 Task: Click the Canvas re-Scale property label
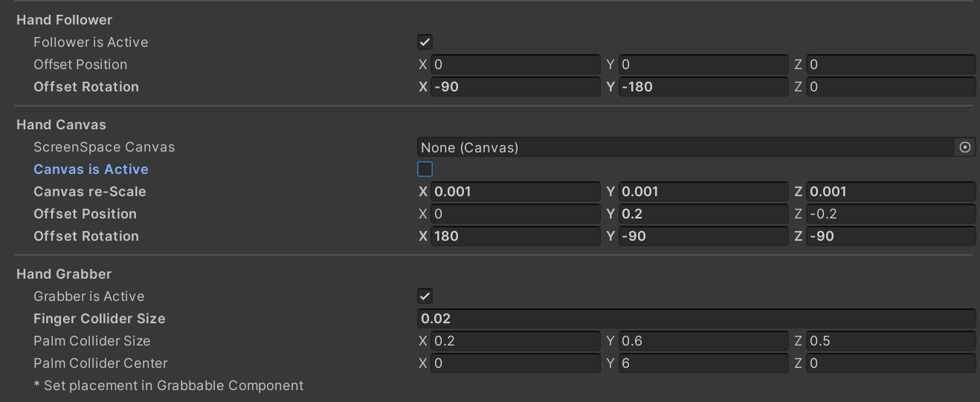pos(90,192)
